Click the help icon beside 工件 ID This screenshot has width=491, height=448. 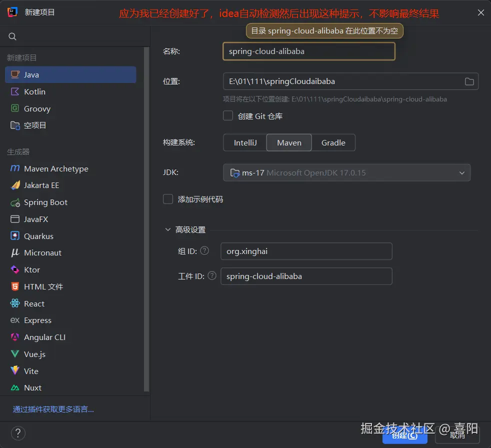point(212,275)
